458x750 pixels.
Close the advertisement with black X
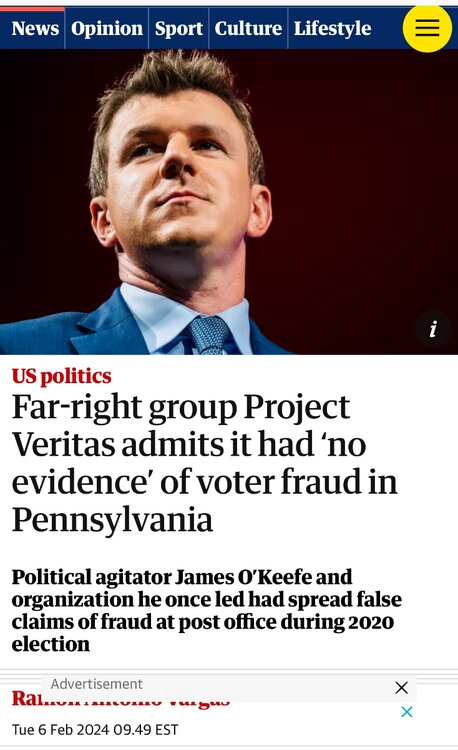(402, 688)
